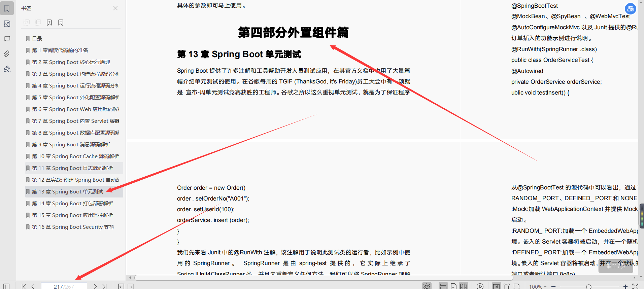Enable continuous scrolling layout
This screenshot has width=644, height=289.
tap(443, 286)
